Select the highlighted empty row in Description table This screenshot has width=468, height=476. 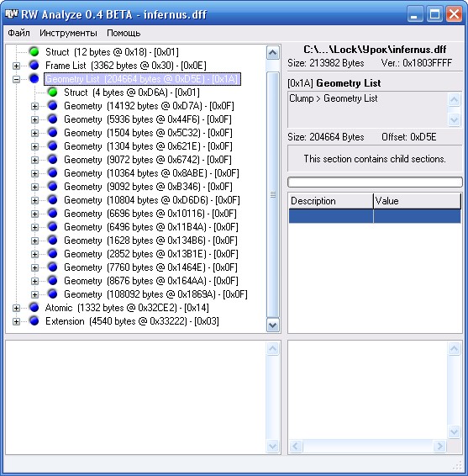[375, 216]
